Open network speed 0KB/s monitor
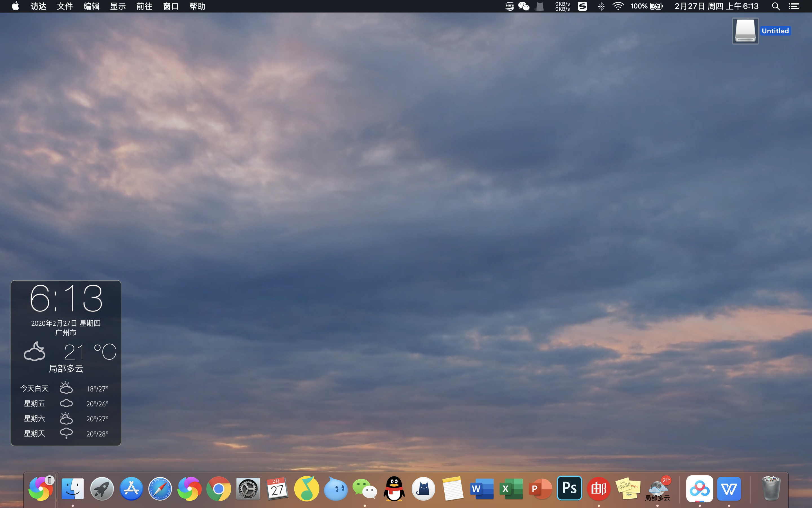812x508 pixels. click(x=562, y=6)
